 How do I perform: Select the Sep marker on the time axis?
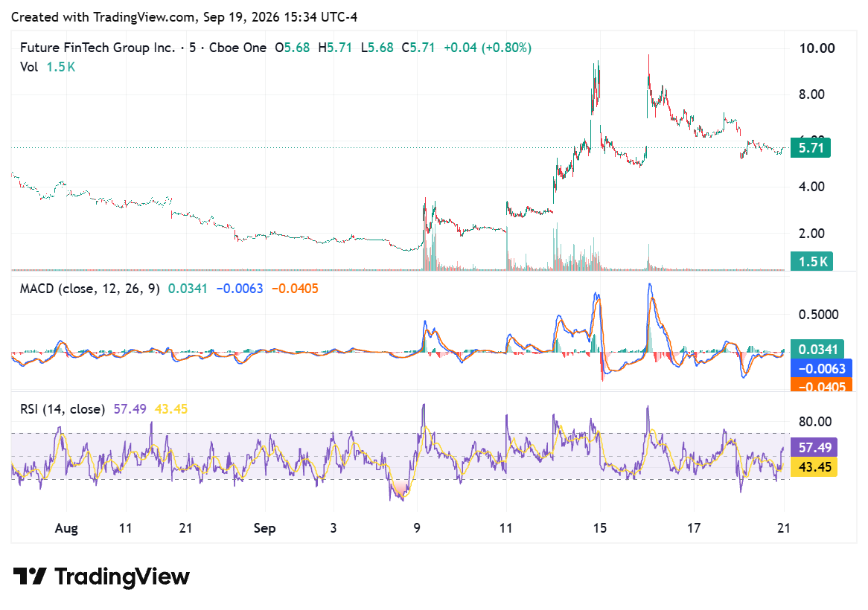pyautogui.click(x=264, y=528)
